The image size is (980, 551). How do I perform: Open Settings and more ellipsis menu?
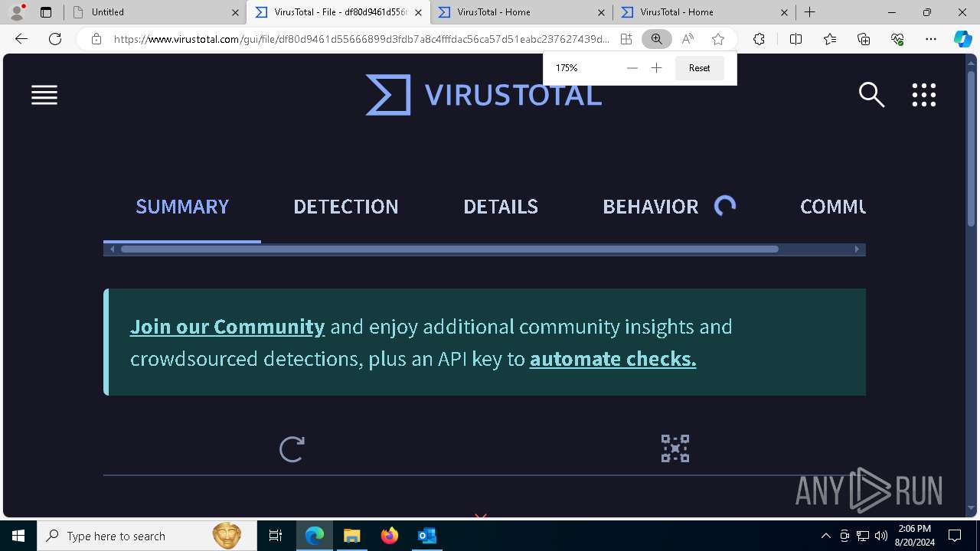[931, 39]
